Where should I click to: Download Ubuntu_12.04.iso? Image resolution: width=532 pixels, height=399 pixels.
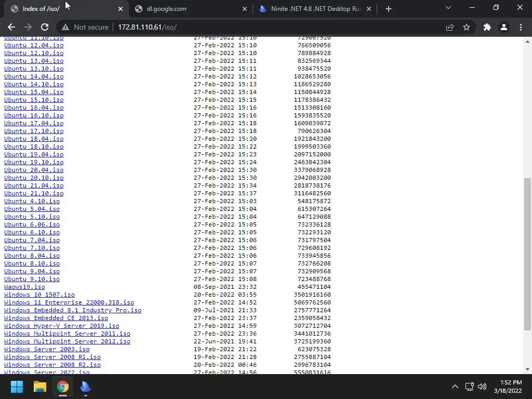[34, 45]
